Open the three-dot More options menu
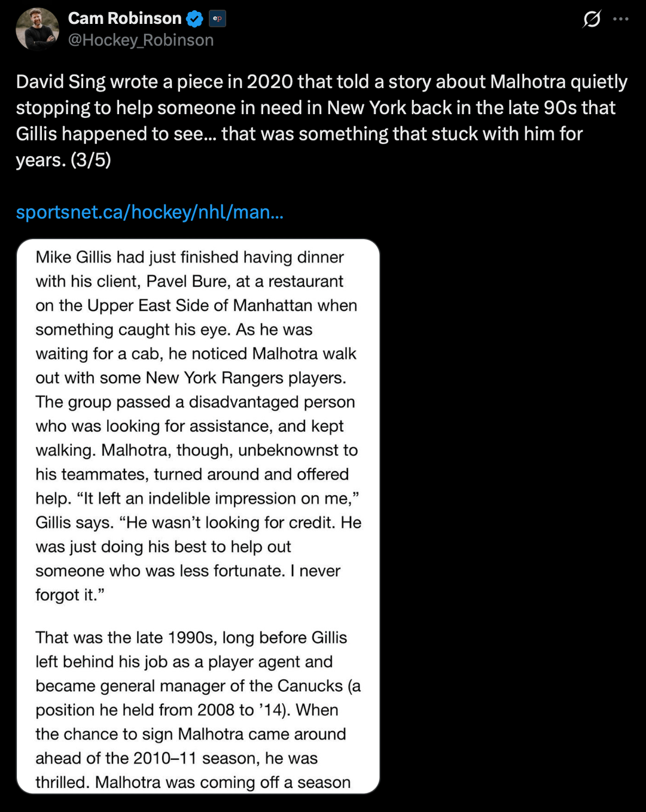 click(621, 19)
